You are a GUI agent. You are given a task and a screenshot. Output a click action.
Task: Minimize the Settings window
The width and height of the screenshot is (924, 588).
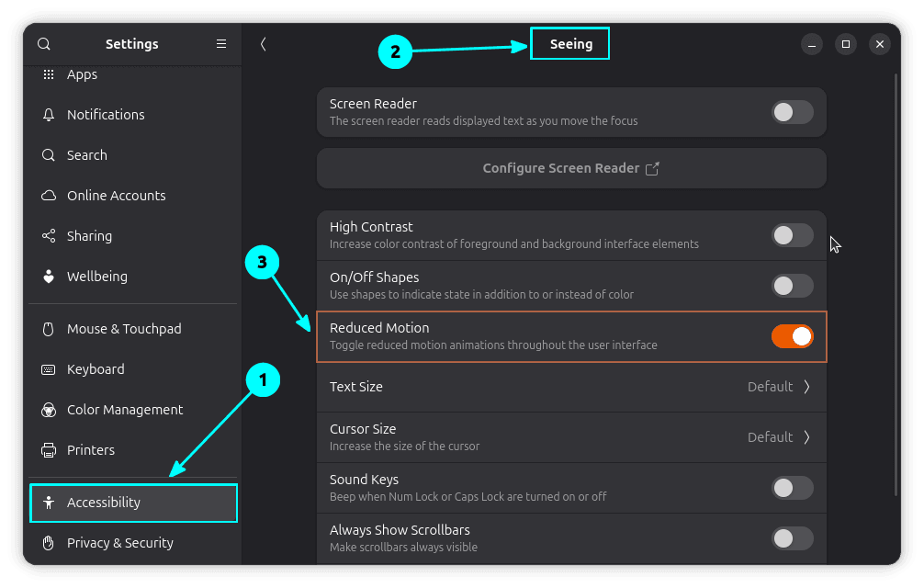[x=811, y=44]
